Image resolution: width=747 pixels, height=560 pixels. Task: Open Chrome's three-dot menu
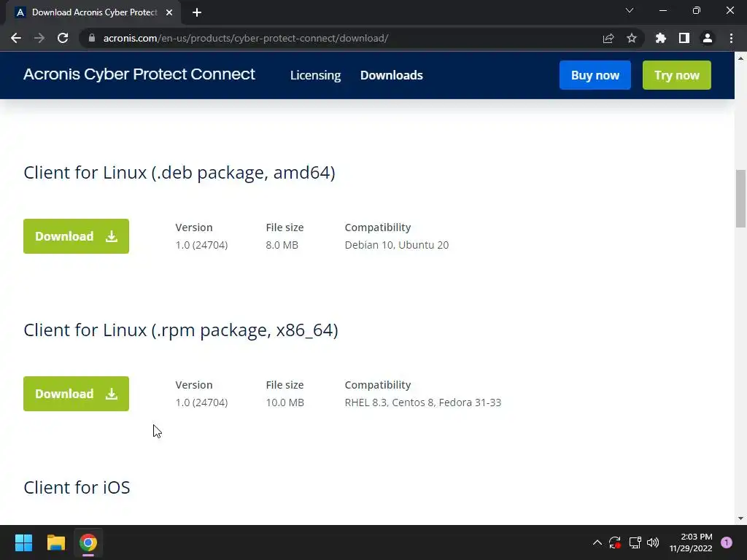(x=731, y=38)
